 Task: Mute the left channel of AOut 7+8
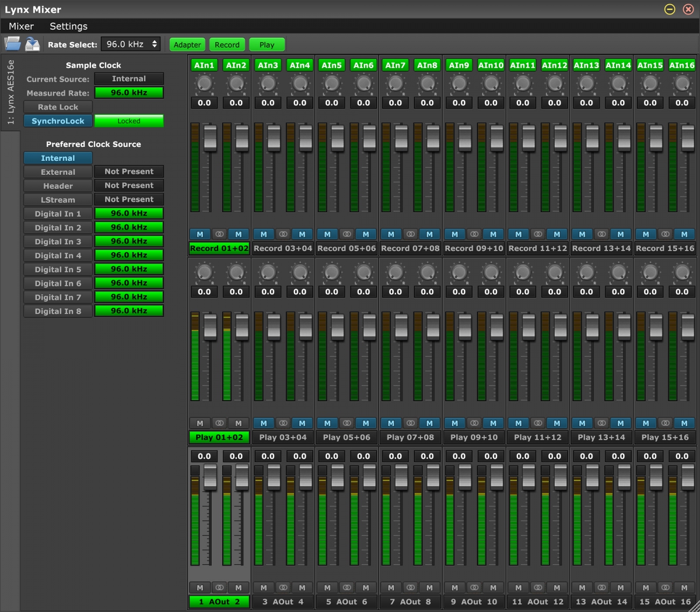[x=391, y=588]
